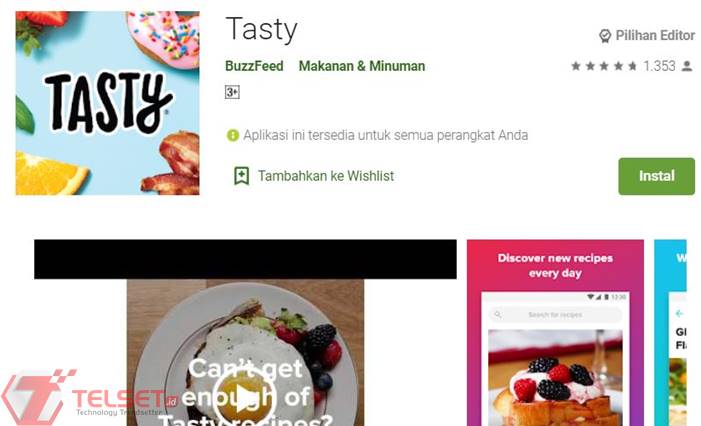Click the Instal button
Image resolution: width=701 pixels, height=426 pixels.
point(656,176)
